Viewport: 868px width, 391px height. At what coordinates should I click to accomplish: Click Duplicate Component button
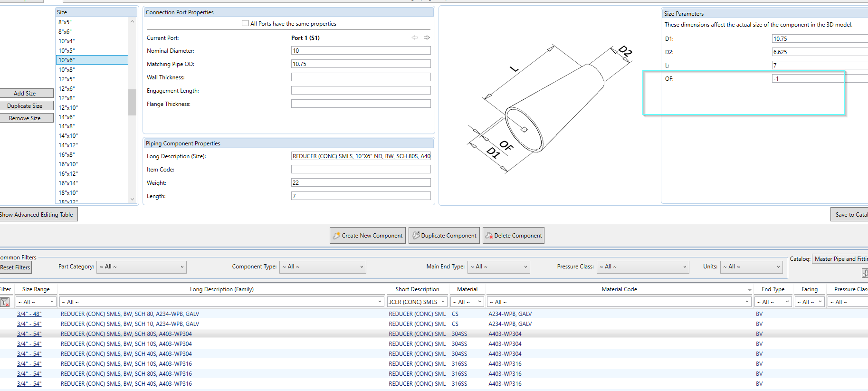coord(444,235)
